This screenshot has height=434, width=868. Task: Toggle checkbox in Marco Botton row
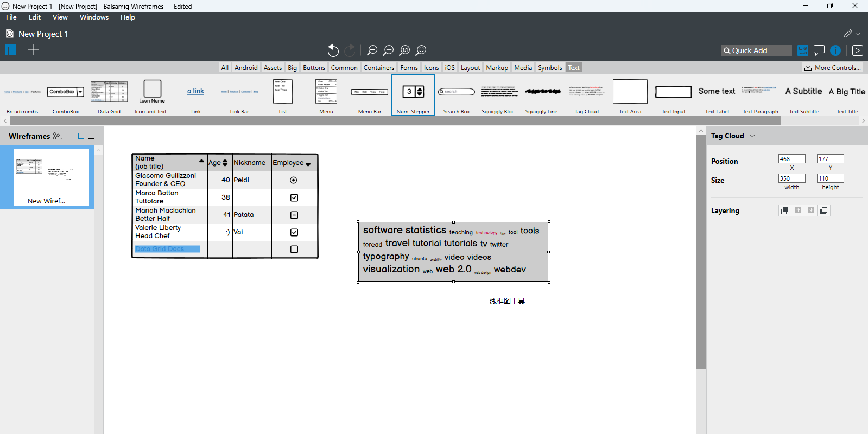pos(294,197)
